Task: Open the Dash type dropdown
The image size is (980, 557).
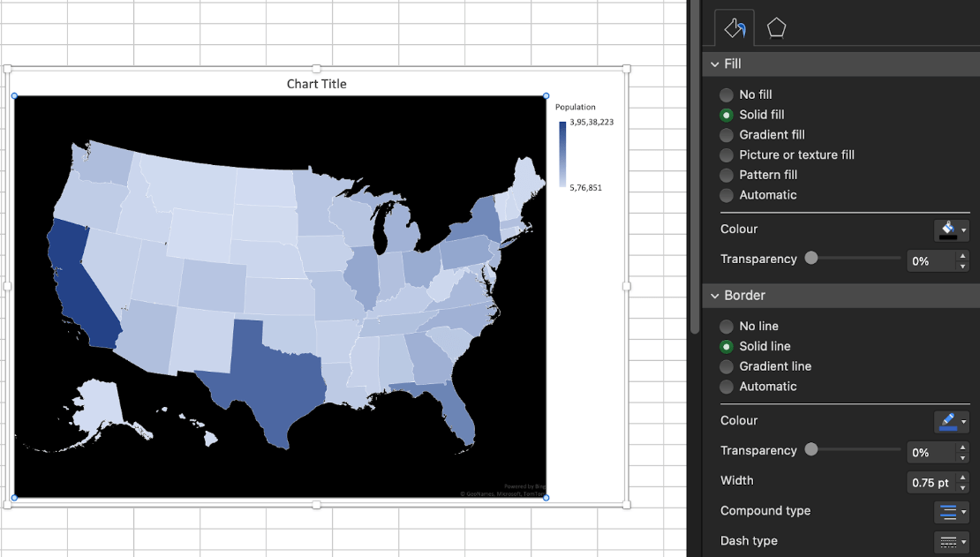Action: 951,542
